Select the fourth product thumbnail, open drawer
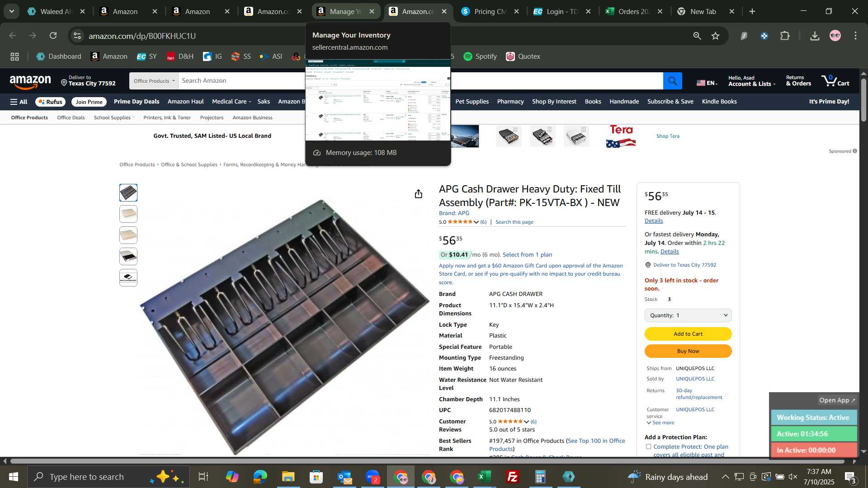Viewport: 868px width, 488px height. coord(128,257)
